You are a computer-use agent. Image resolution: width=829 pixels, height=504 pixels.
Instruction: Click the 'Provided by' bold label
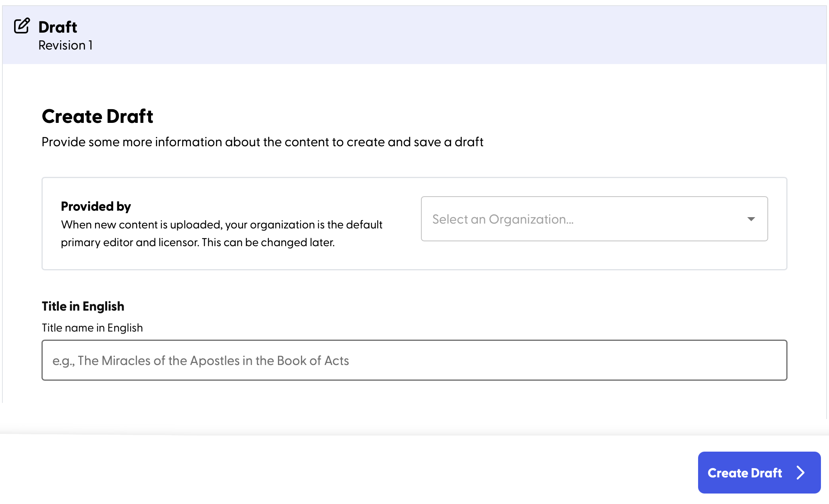click(x=96, y=206)
